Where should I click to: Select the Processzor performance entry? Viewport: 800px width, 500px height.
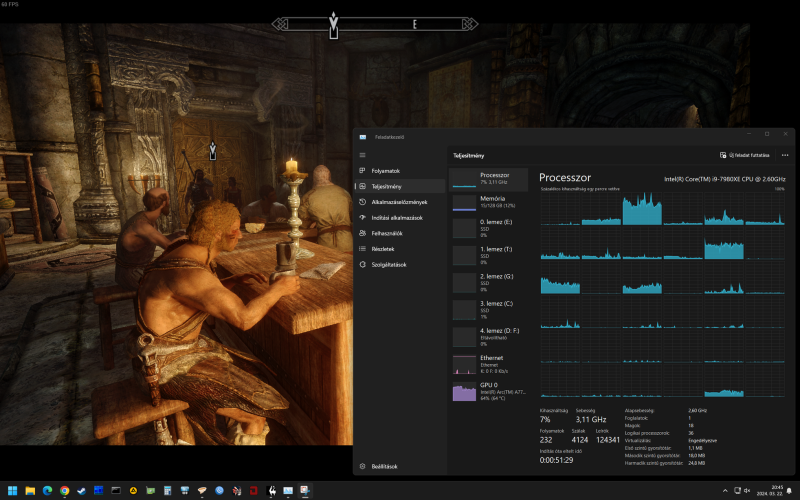click(488, 179)
